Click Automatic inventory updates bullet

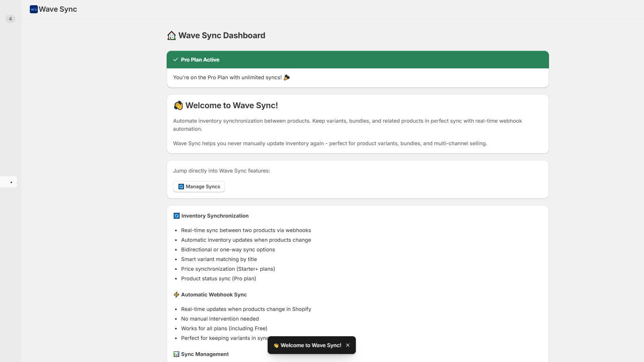[x=246, y=240]
